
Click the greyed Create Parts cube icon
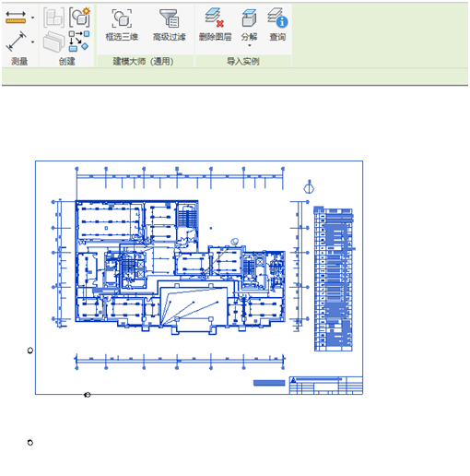54,18
